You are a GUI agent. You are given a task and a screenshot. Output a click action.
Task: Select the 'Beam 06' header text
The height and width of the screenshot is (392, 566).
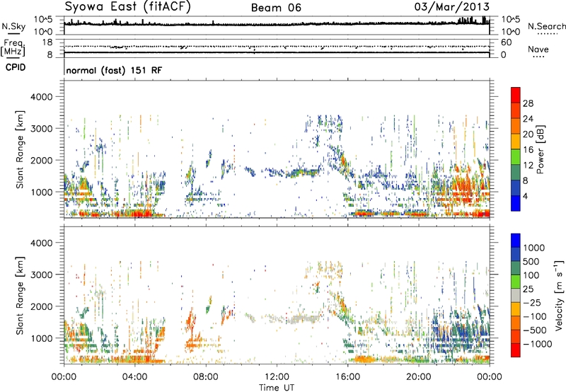276,8
